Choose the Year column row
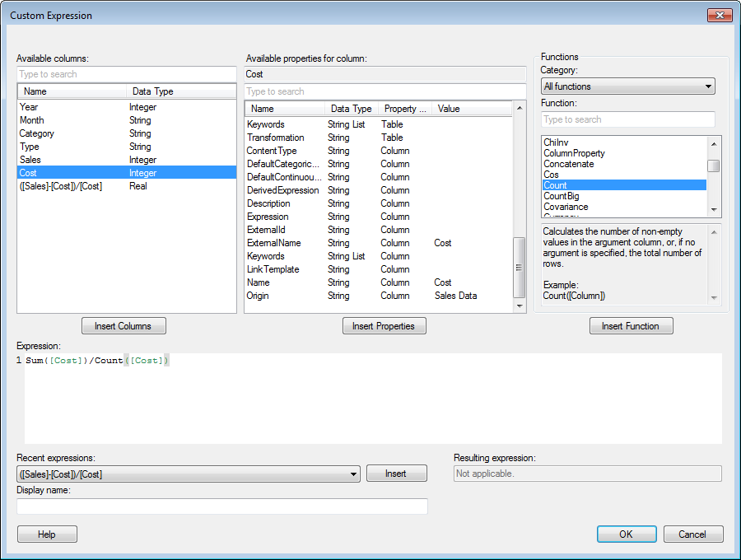 pyautogui.click(x=29, y=107)
